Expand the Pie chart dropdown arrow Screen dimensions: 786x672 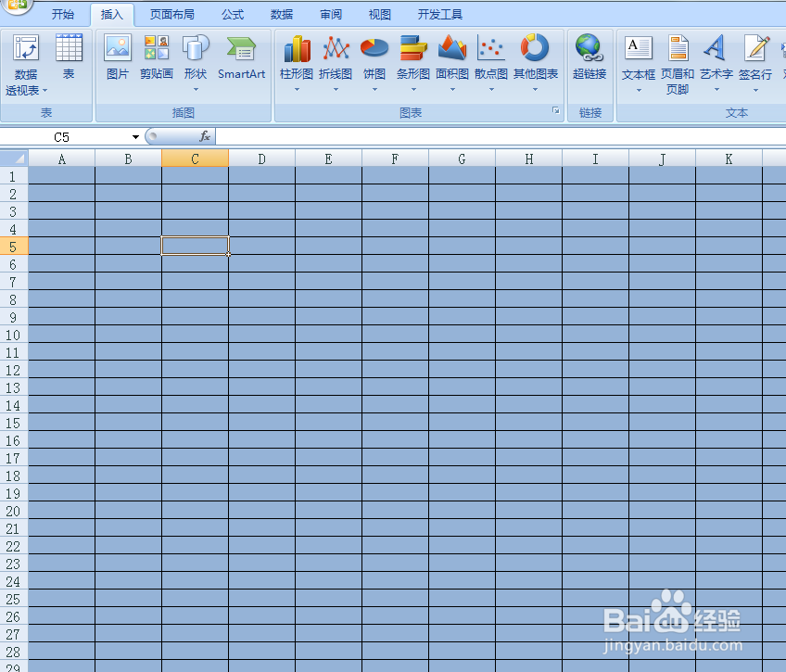pos(374,89)
